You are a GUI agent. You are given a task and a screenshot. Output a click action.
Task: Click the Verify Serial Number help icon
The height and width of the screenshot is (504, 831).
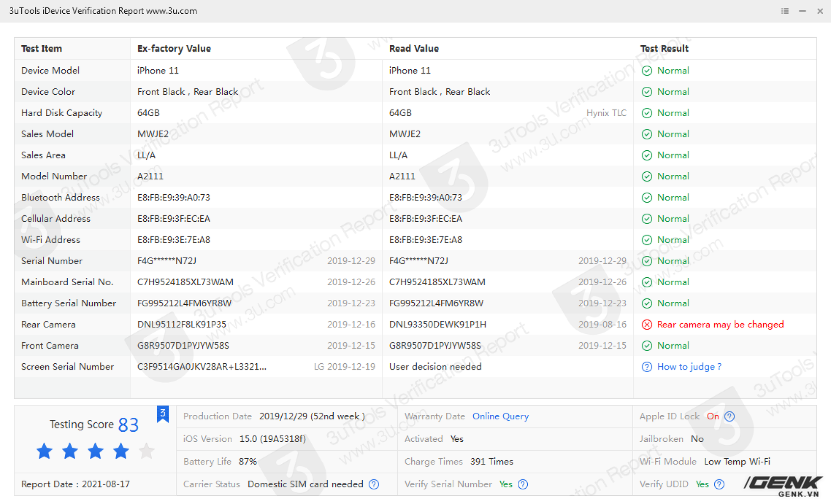523,484
